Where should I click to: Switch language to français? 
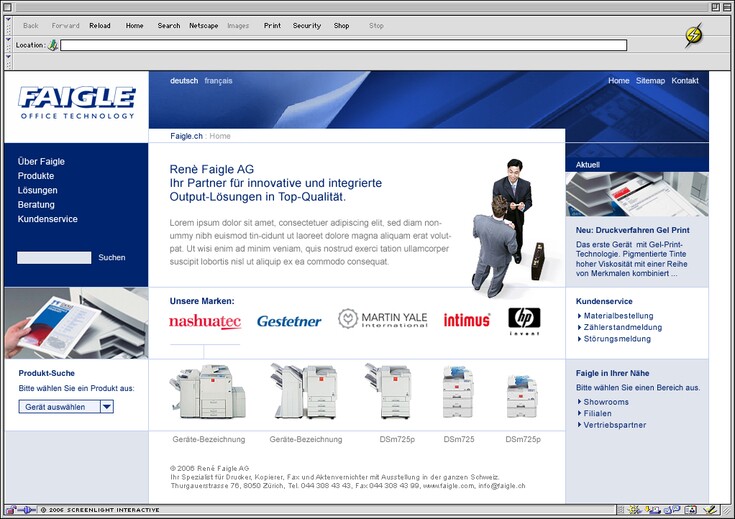(x=218, y=81)
